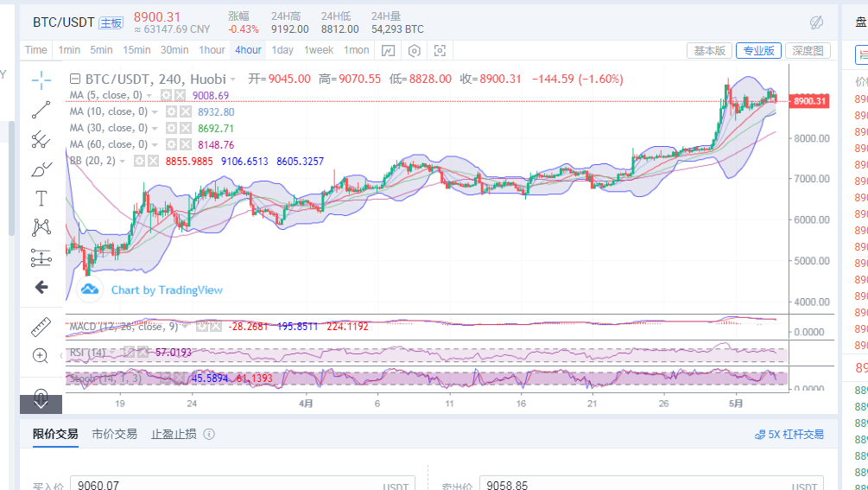Open the 市价交易 market order tab
The image size is (868, 490).
115,434
